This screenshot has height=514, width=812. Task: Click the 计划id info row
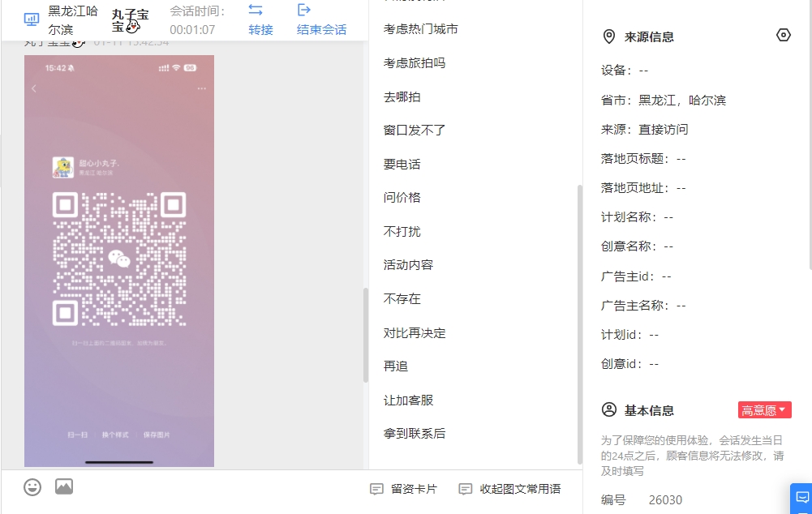(x=629, y=335)
